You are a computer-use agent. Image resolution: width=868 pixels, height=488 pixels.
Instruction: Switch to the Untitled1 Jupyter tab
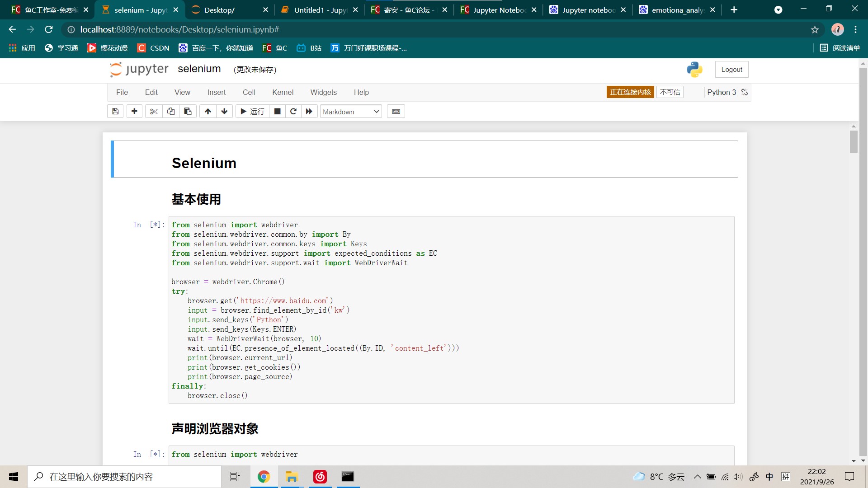tap(320, 10)
